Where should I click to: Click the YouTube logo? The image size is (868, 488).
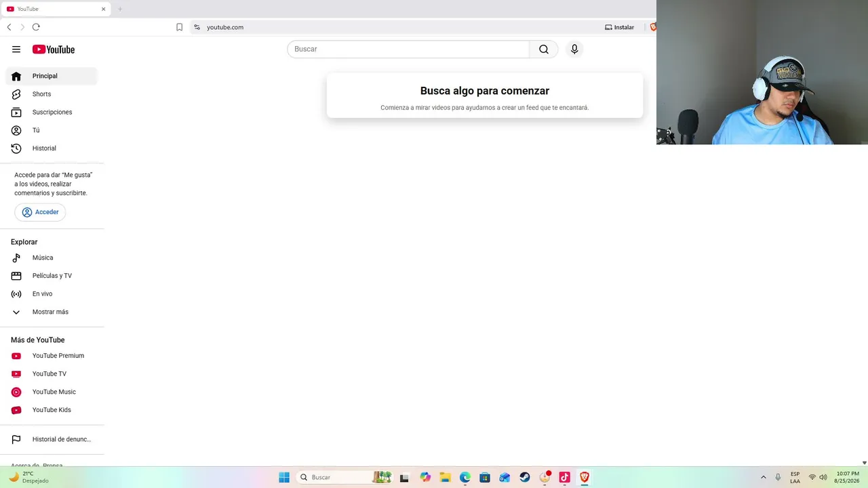[x=53, y=49]
